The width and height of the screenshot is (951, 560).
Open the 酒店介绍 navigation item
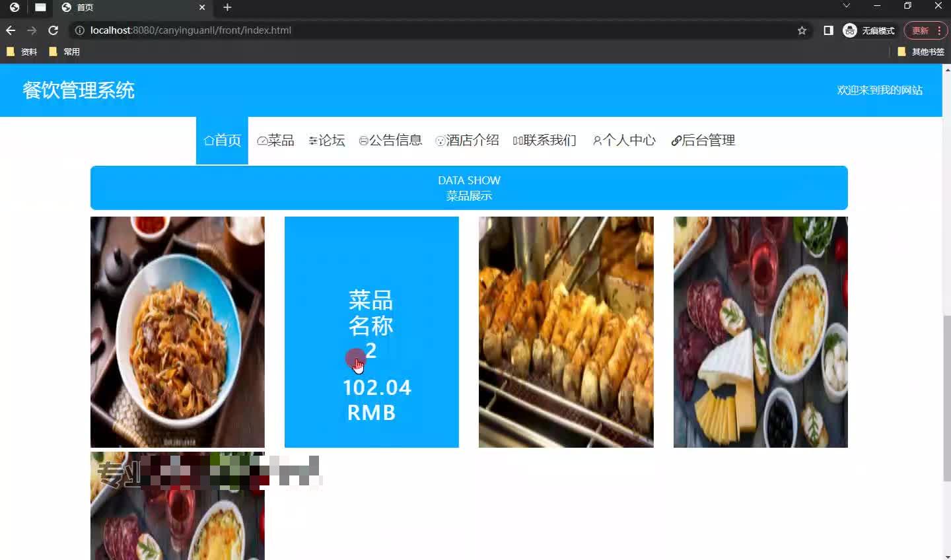click(x=467, y=140)
